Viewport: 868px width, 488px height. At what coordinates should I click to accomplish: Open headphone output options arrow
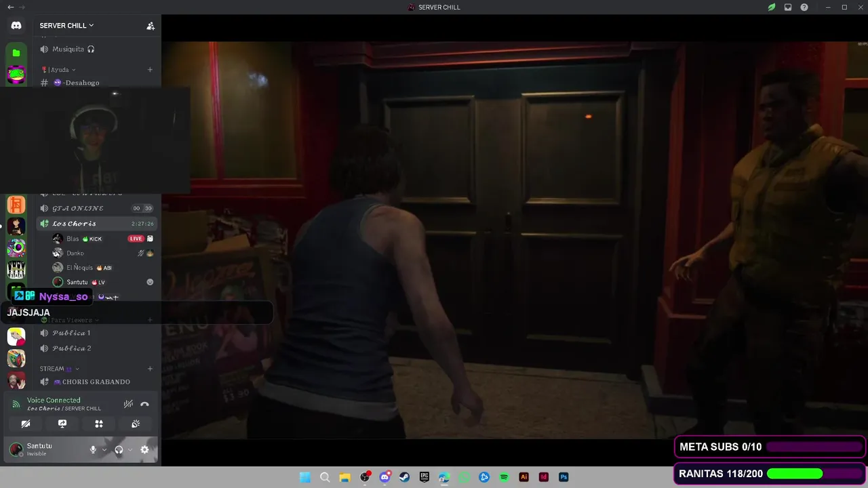tap(130, 449)
